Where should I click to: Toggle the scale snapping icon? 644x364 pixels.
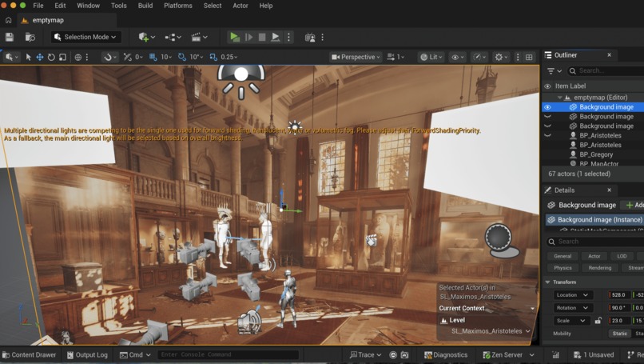[213, 57]
